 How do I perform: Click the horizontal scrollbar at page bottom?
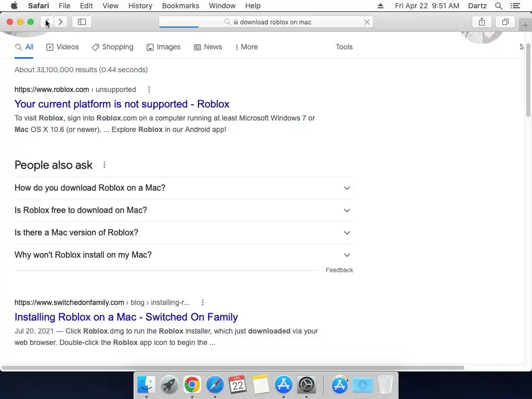[x=233, y=368]
